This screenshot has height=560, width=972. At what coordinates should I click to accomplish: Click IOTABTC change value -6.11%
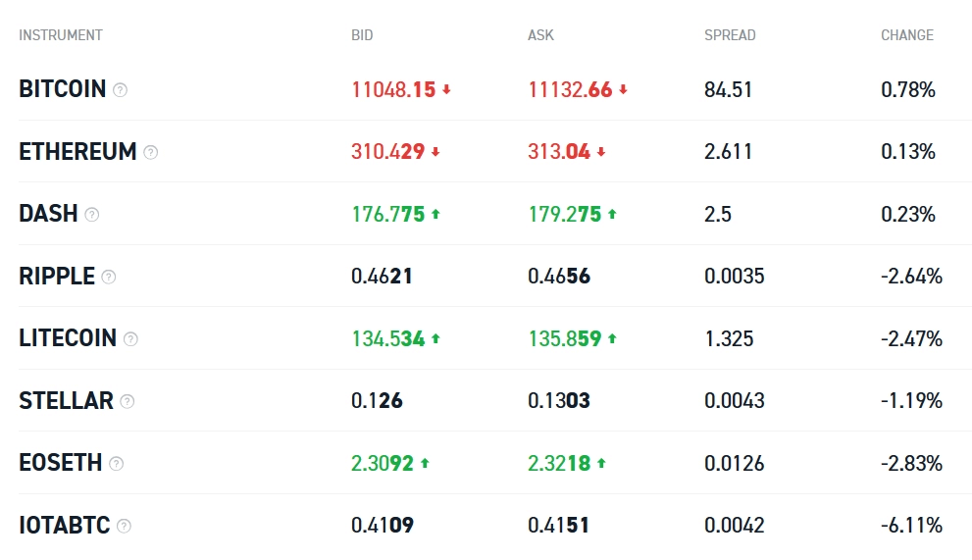coord(910,525)
